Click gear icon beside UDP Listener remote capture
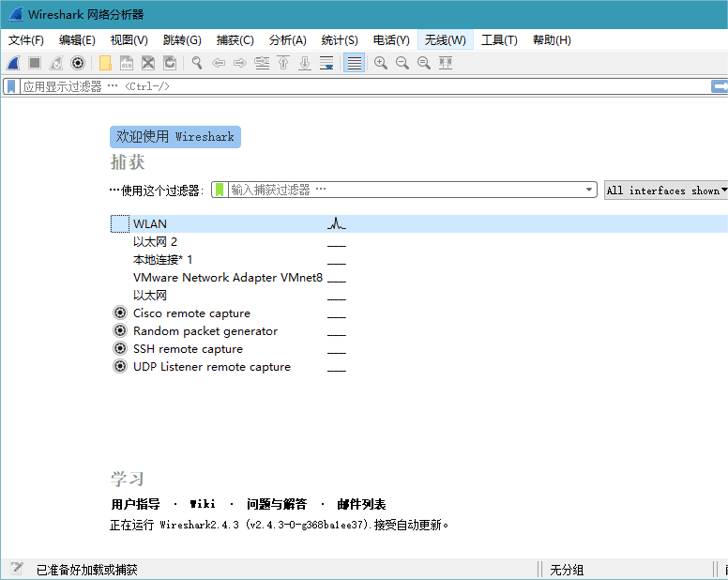Viewport: 728px width, 580px height. point(120,366)
